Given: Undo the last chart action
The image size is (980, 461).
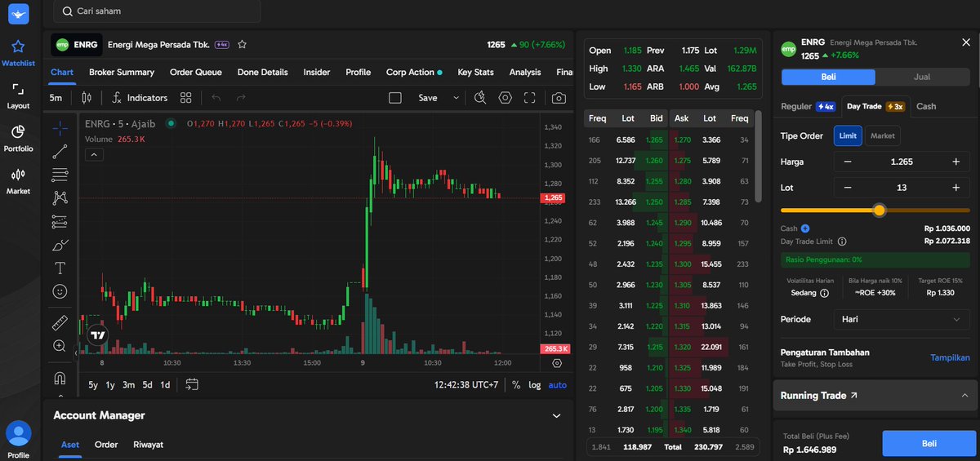Looking at the screenshot, I should tap(216, 98).
